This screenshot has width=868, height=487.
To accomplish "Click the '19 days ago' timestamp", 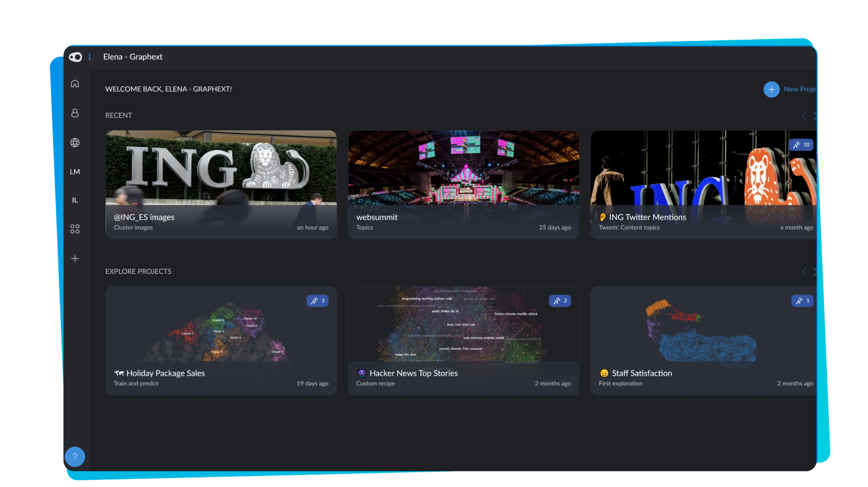I will (x=313, y=384).
